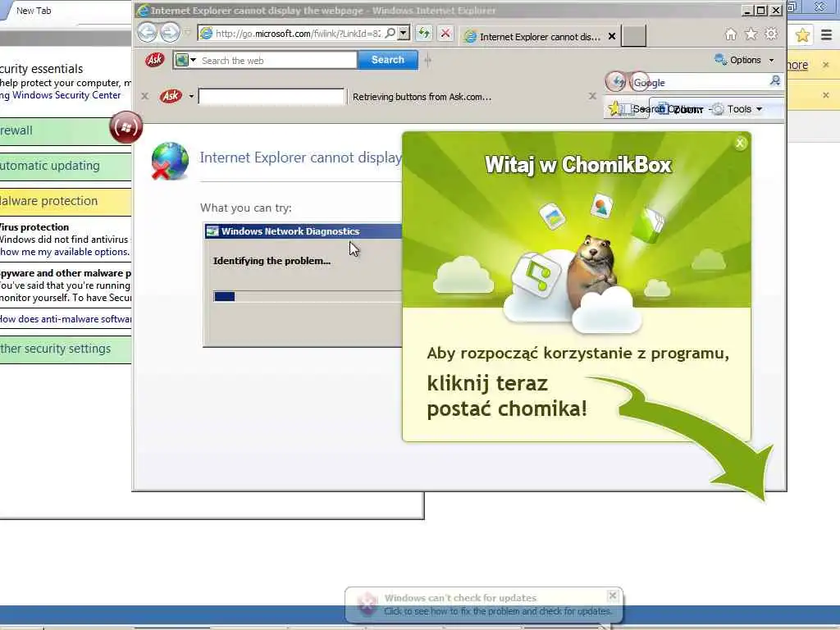Screen dimensions: 840x630
Task: Close the second Chrome yellow infobar
Action: point(825,95)
